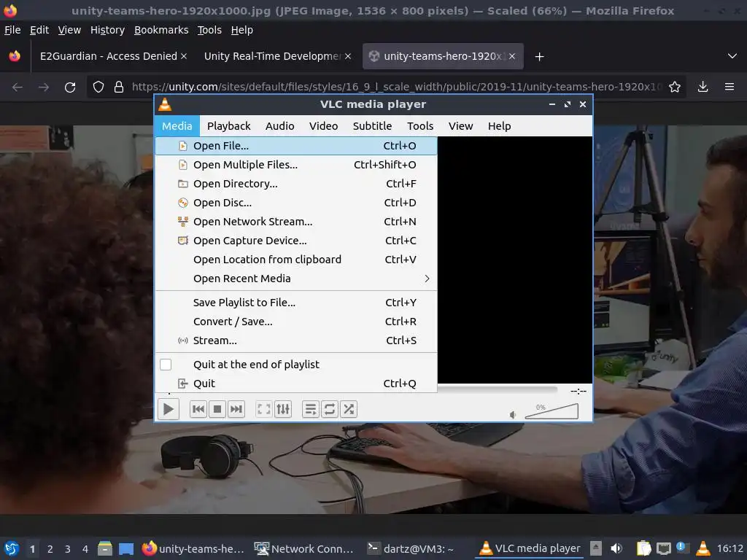Click the Play button in VLC
This screenshot has width=747, height=560.
click(169, 409)
